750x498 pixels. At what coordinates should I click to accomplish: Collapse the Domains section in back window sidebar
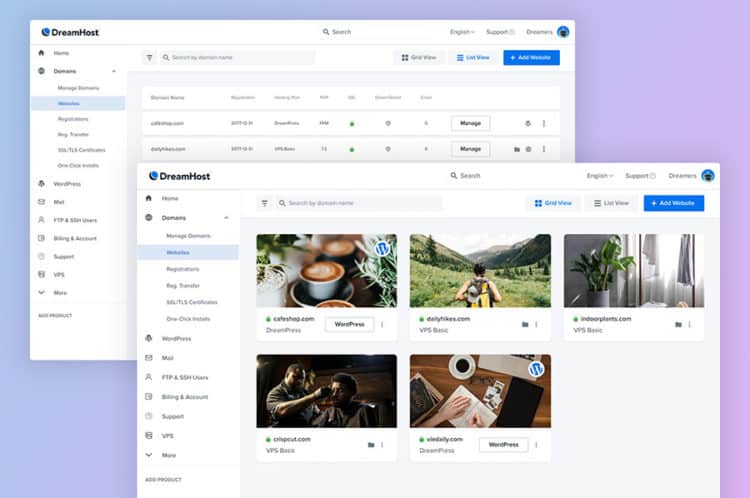point(114,71)
